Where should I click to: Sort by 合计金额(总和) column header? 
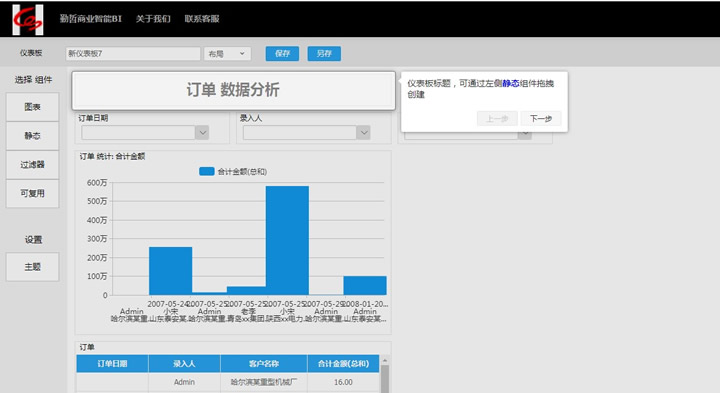tap(343, 364)
